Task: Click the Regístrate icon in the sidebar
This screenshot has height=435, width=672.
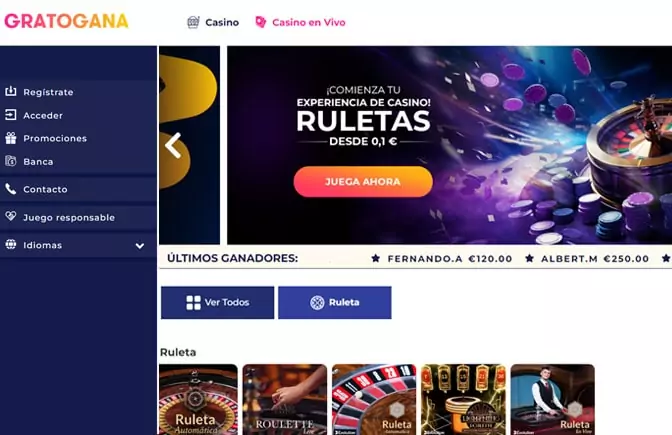Action: click(11, 91)
